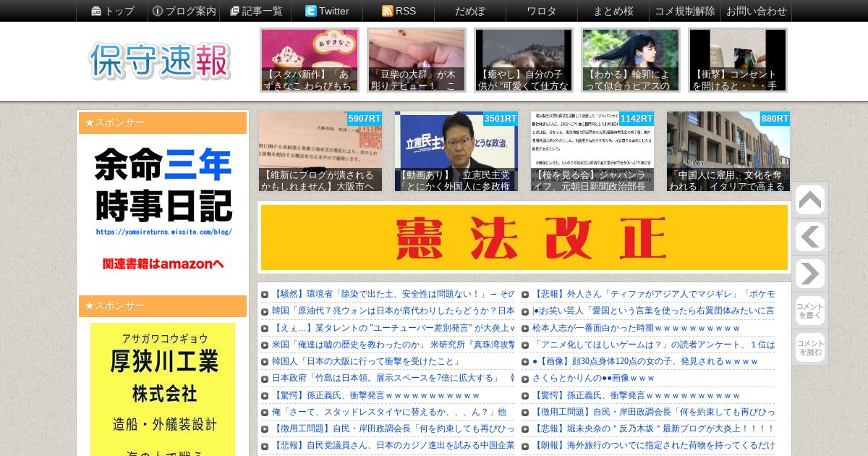
Task: Open the トップ home menu item
Action: pyautogui.click(x=112, y=11)
